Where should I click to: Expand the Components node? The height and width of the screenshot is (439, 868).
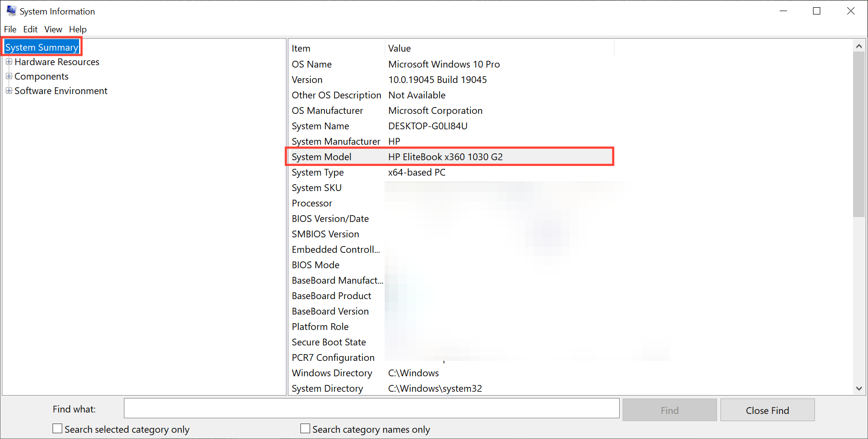pos(9,76)
